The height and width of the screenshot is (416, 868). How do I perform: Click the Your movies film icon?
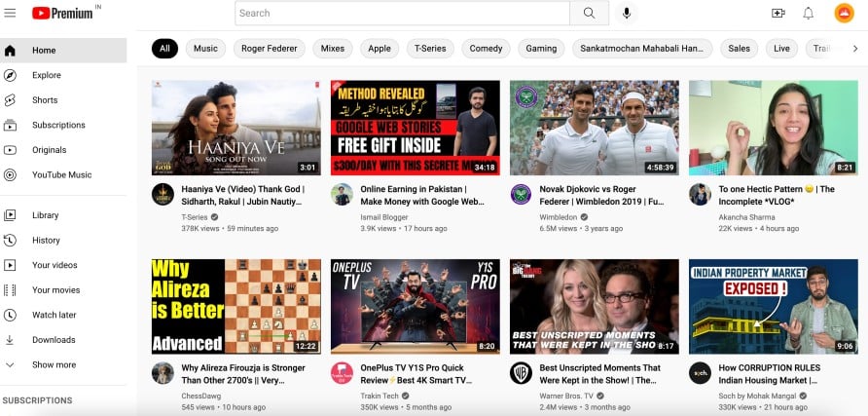tap(10, 290)
